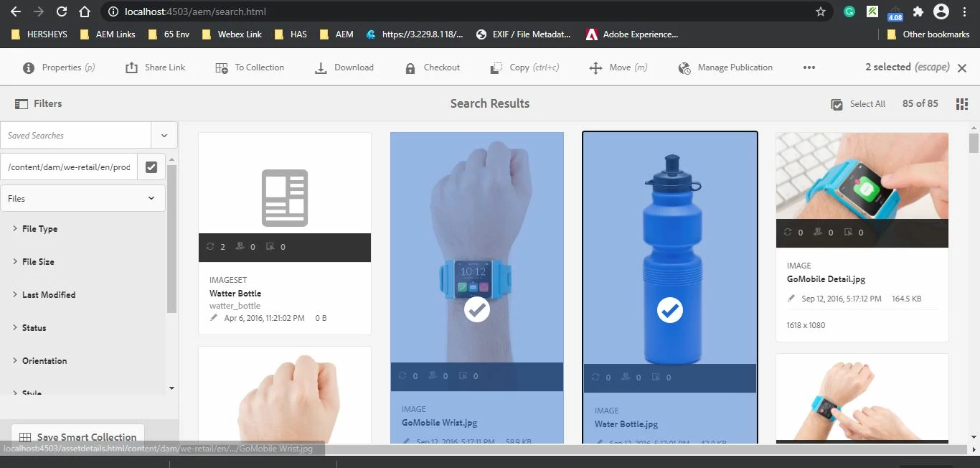Screen dimensions: 980x468
Task: Open the fist photo thumbnail
Action: tap(285, 395)
